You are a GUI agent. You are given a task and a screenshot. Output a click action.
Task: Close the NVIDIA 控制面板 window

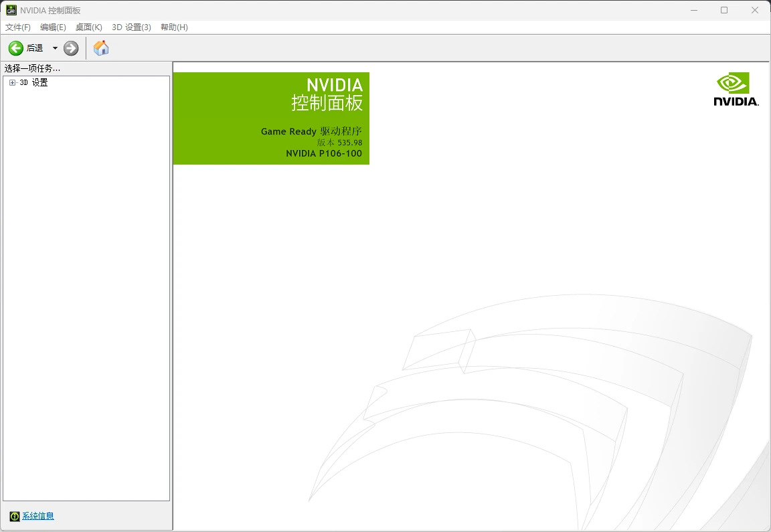click(755, 10)
